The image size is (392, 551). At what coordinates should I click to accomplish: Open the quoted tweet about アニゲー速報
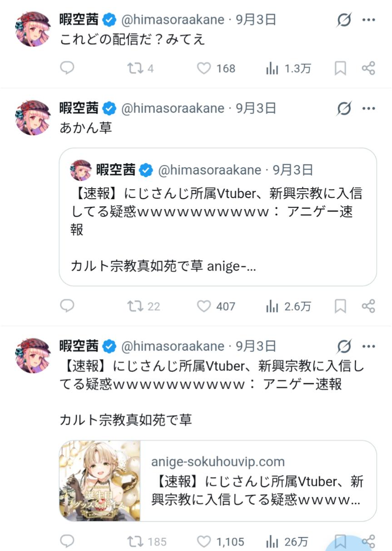point(218,217)
